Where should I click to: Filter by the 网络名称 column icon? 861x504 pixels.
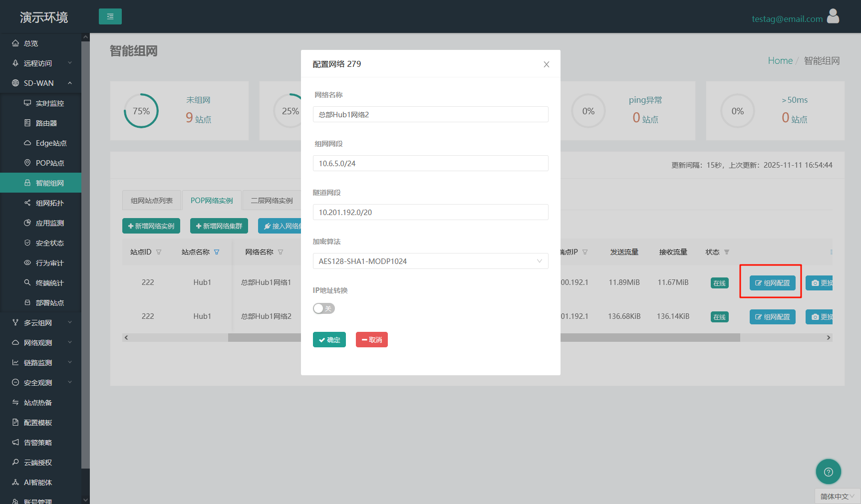point(281,252)
